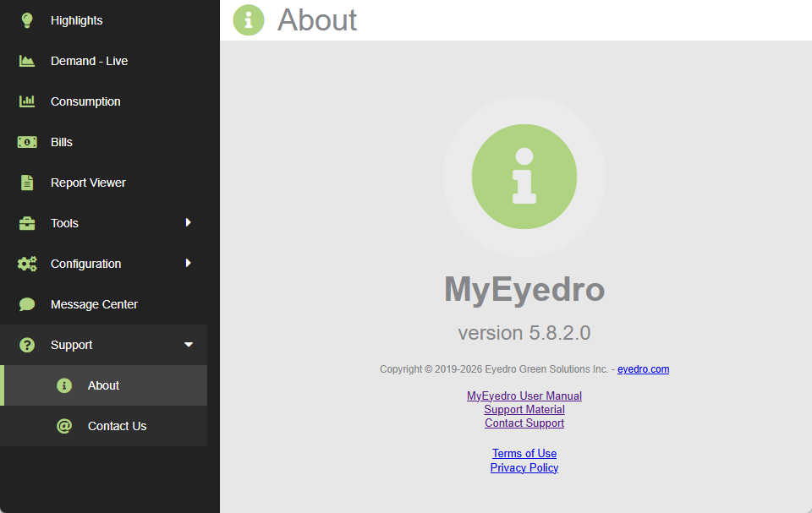
Task: Click the Terms of Use link
Action: pos(524,453)
